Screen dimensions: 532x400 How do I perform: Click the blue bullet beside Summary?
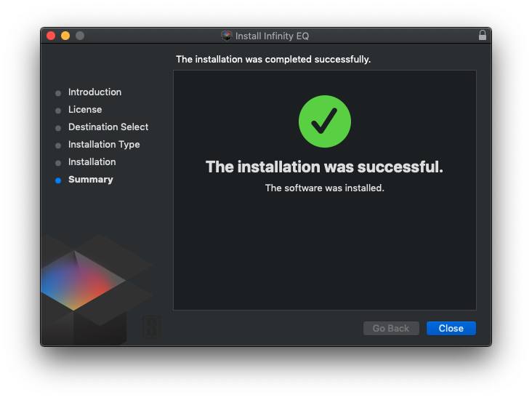[x=58, y=180]
